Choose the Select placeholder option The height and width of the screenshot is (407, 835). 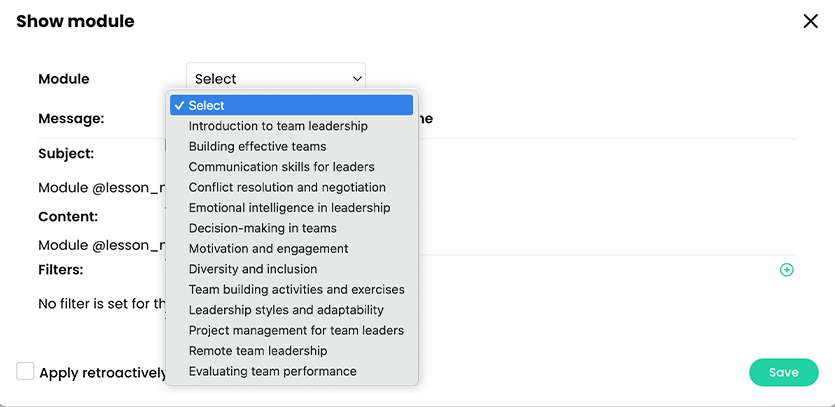point(291,105)
